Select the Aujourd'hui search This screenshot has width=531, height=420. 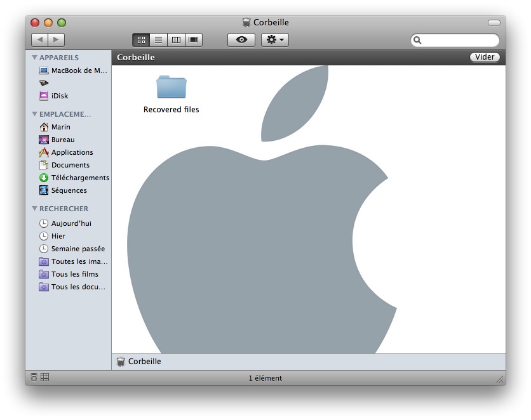pos(69,223)
